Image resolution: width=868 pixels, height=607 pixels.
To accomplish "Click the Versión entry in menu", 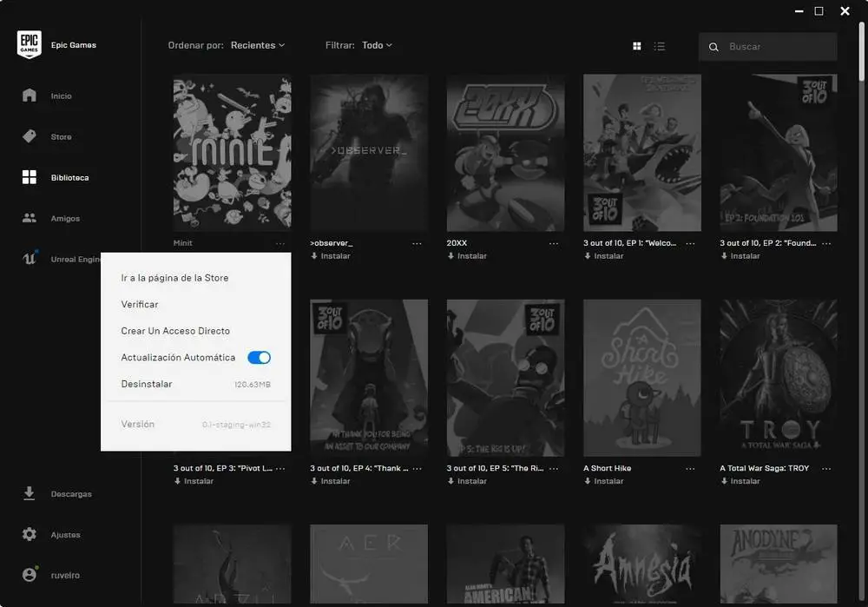I will tap(196, 424).
